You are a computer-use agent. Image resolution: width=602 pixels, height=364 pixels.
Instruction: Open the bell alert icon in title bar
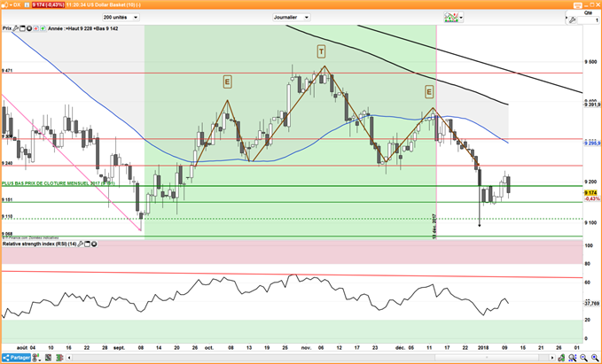(5, 5)
